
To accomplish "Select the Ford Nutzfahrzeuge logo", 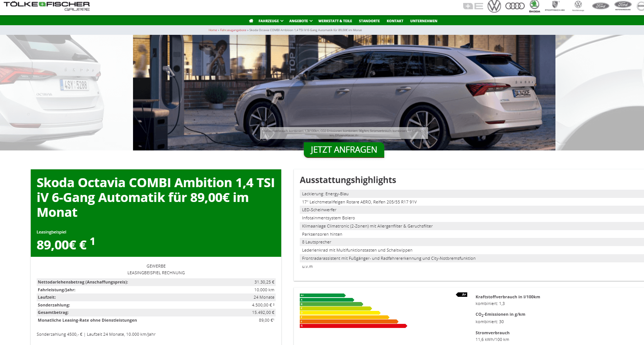I will 623,6.
